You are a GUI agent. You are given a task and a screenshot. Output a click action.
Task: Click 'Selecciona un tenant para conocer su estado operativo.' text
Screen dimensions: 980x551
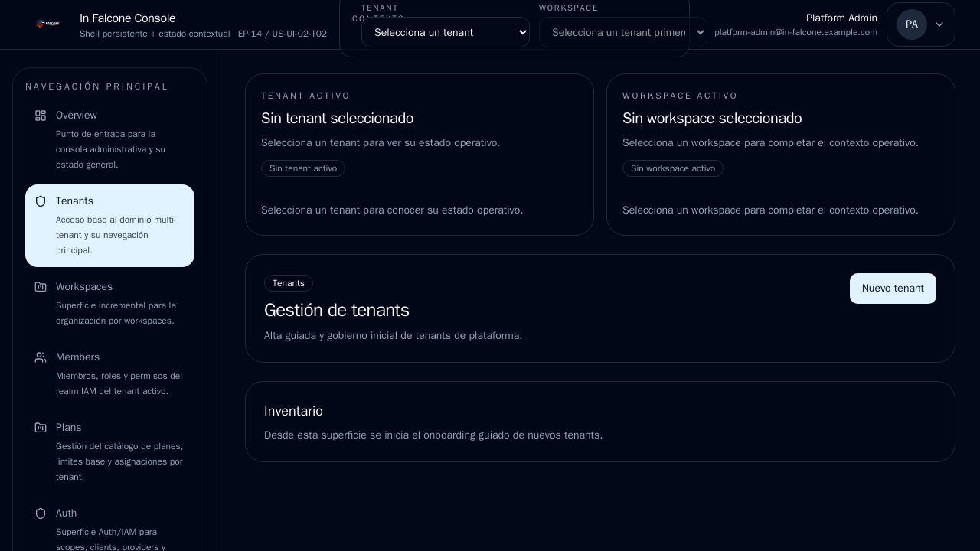tap(392, 210)
